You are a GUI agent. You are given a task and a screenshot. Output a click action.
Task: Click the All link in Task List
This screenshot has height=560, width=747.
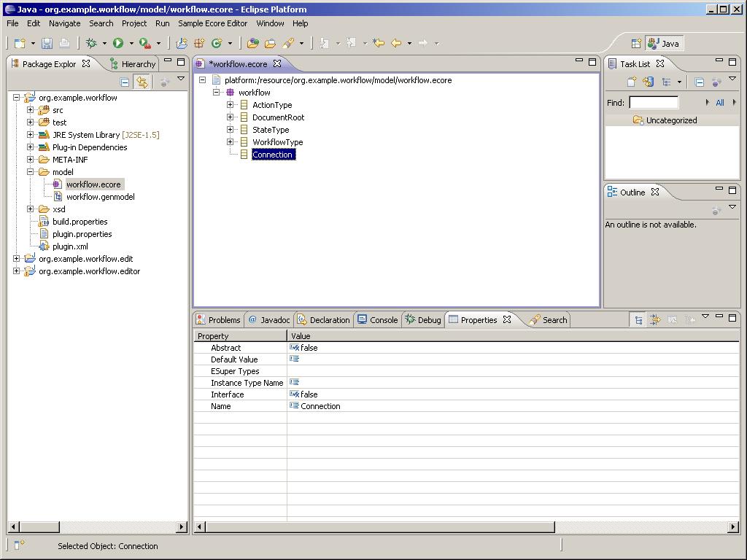720,103
